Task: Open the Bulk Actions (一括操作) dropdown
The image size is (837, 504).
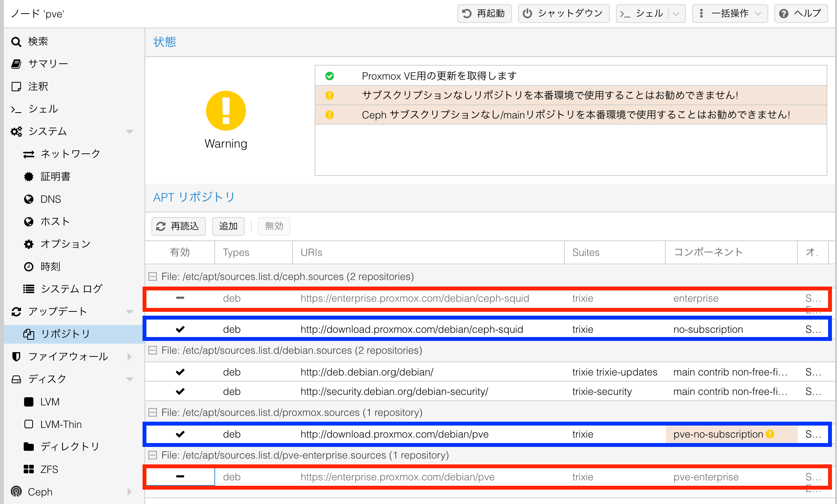Action: 730,14
